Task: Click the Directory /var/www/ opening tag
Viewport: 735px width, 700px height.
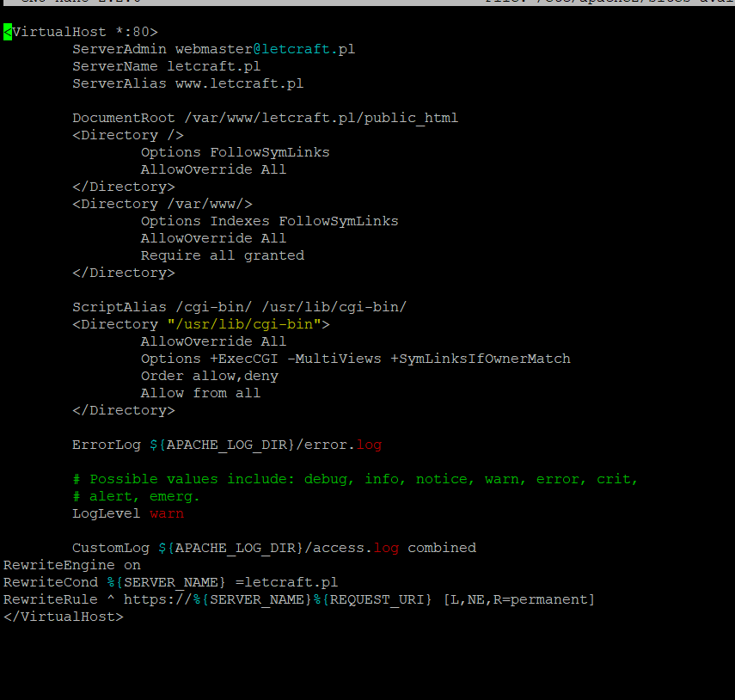Action: click(162, 204)
